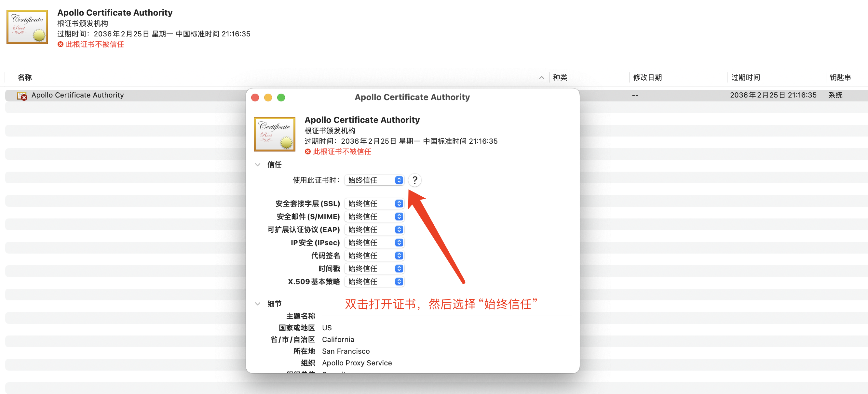868x394 pixels.
Task: Open the SSL trust setting dropdown
Action: point(374,204)
